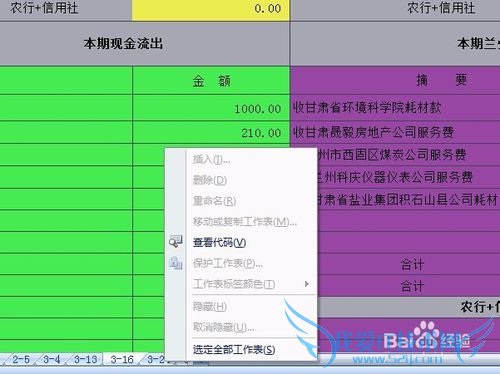Click right top cell 农行+信用社
500x374 pixels.
coord(395,9)
